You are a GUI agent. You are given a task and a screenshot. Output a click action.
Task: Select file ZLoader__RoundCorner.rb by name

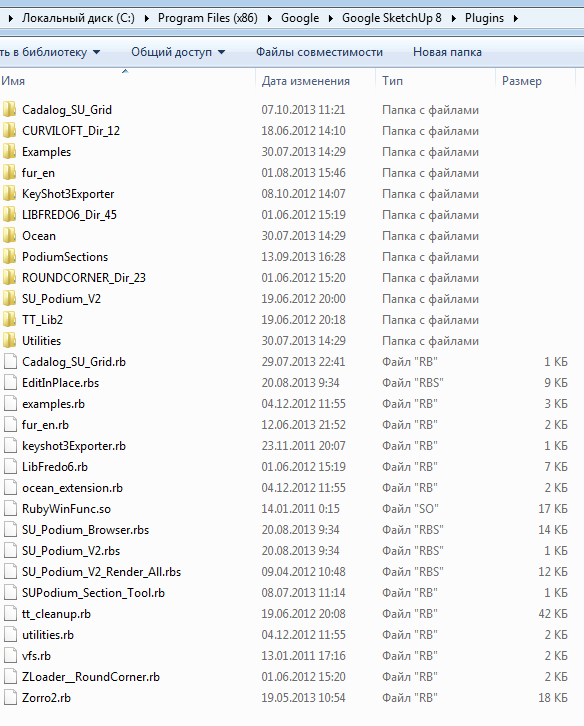(x=91, y=676)
